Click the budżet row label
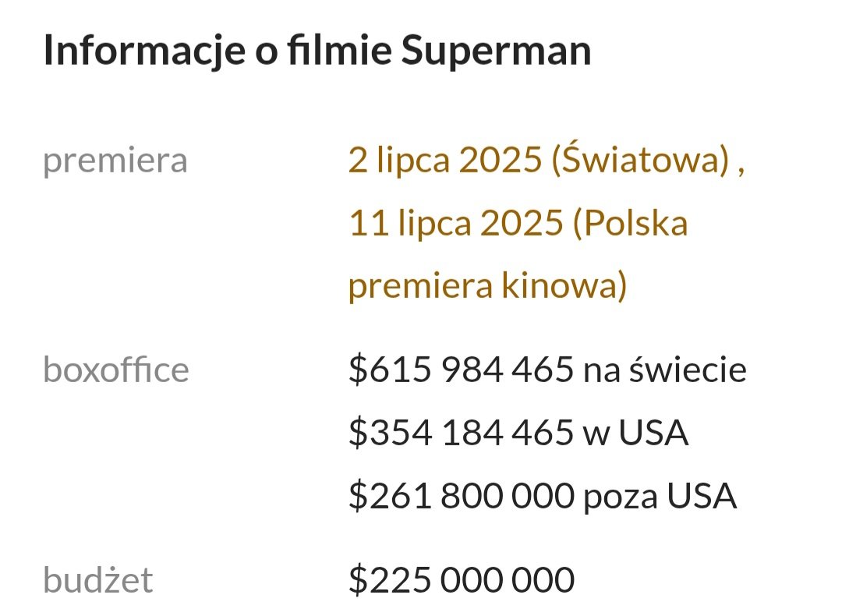 click(x=97, y=579)
